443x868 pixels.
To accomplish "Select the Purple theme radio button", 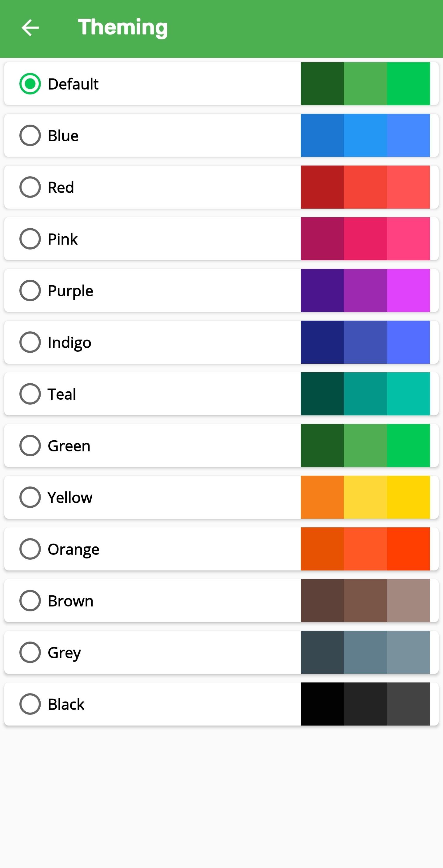I will (x=30, y=290).
